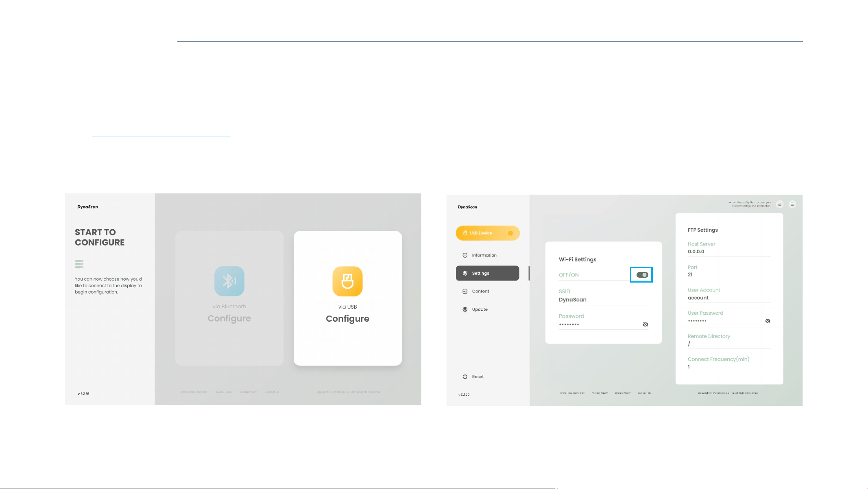Open Terms and Condition on the Start to Configure screen

(194, 392)
